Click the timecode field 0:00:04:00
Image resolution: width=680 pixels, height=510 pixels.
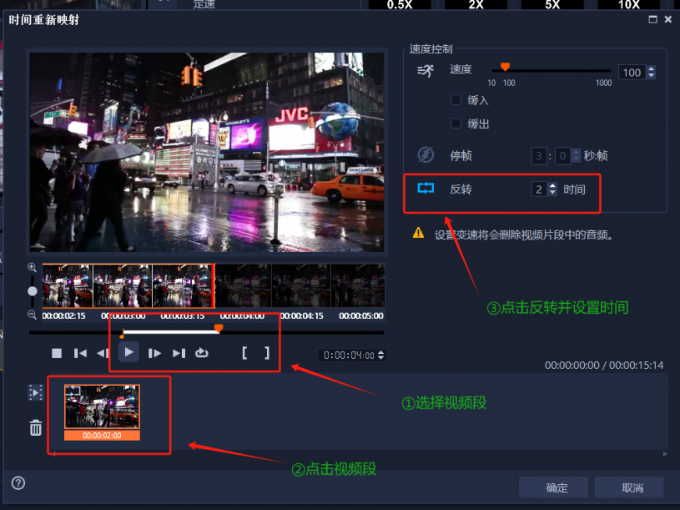point(348,355)
